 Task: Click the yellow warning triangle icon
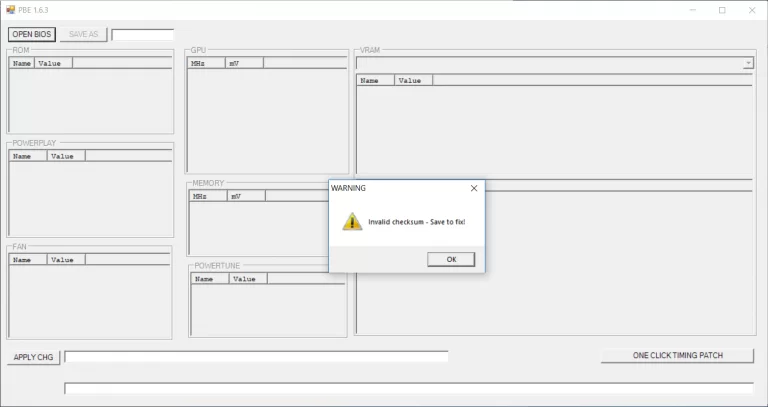352,222
